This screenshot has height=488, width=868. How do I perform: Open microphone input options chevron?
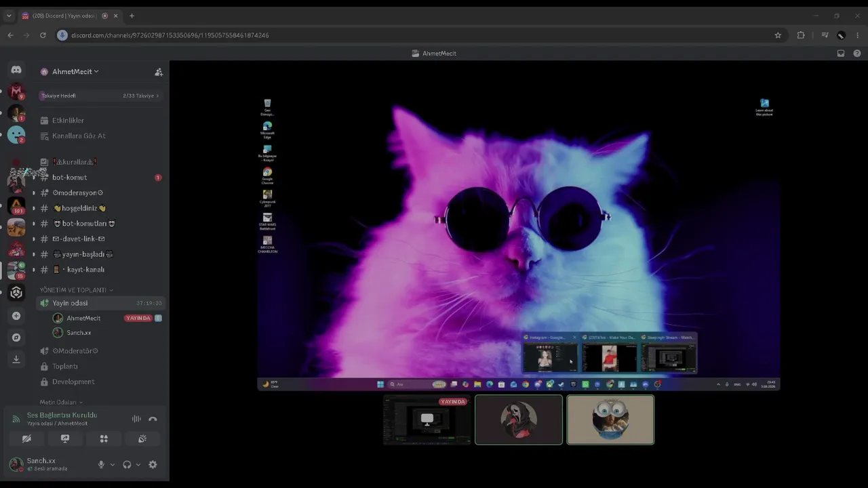tap(113, 465)
